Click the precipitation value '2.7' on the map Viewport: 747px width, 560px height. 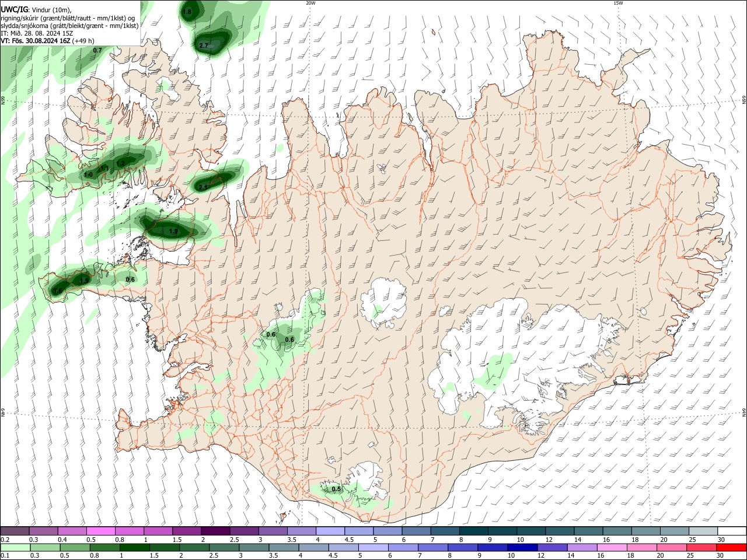pos(204,45)
